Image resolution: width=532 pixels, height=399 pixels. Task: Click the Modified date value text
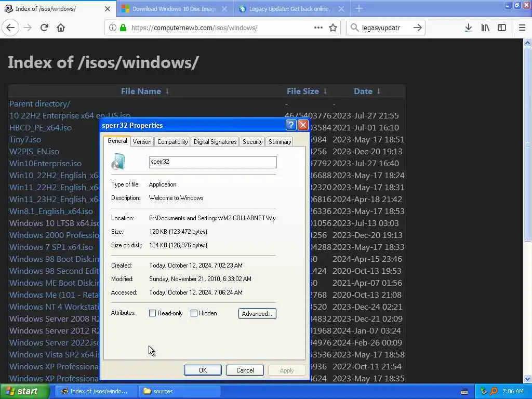(200, 279)
